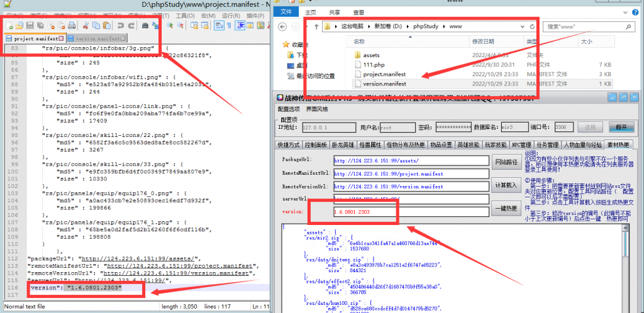644x313 pixels.
Task: Select the assets folder in Explorer
Action: (x=371, y=55)
